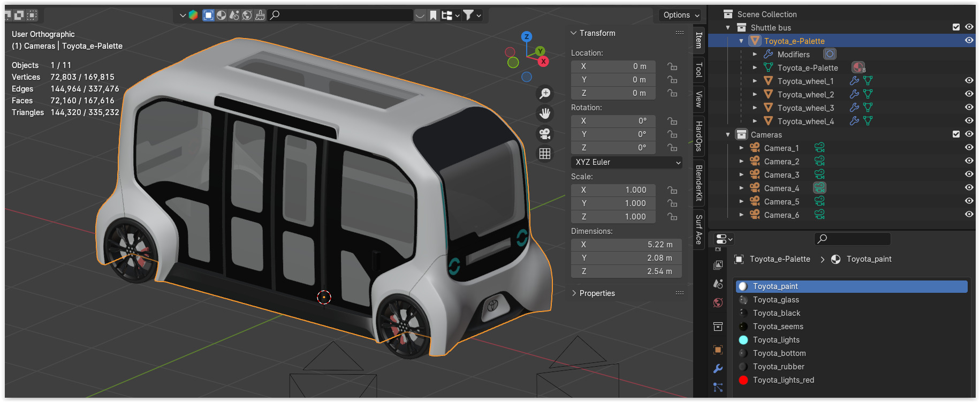Open properties editor display options dropdown
The height and width of the screenshot is (402, 980).
(724, 239)
